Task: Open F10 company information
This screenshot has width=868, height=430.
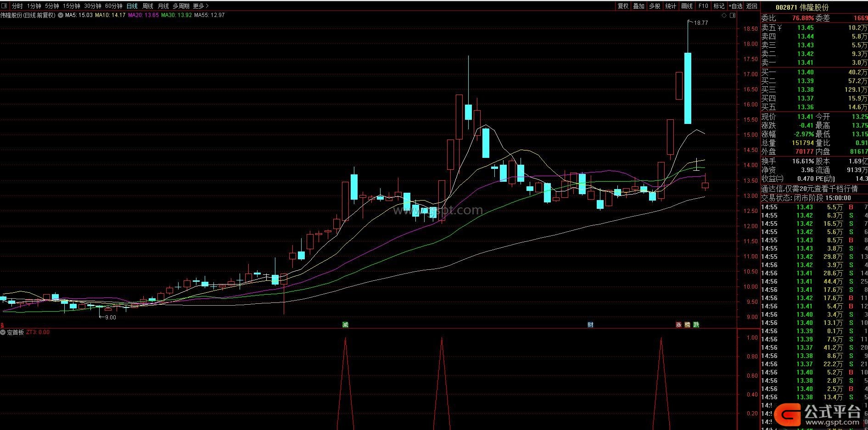Action: (703, 6)
